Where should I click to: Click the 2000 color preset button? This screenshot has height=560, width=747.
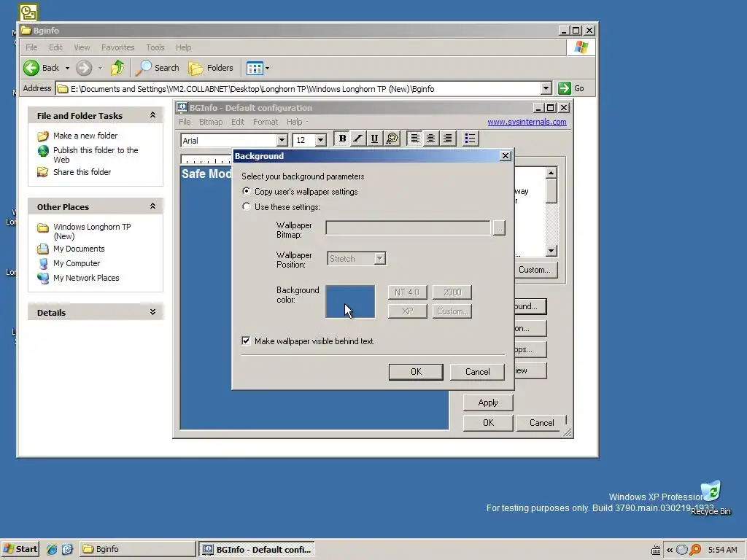pos(452,292)
